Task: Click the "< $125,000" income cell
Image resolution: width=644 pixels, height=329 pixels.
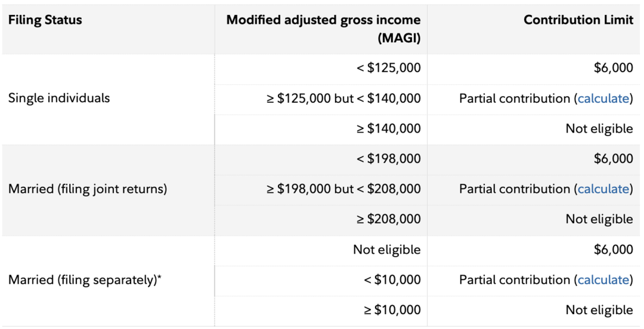Action: point(388,68)
